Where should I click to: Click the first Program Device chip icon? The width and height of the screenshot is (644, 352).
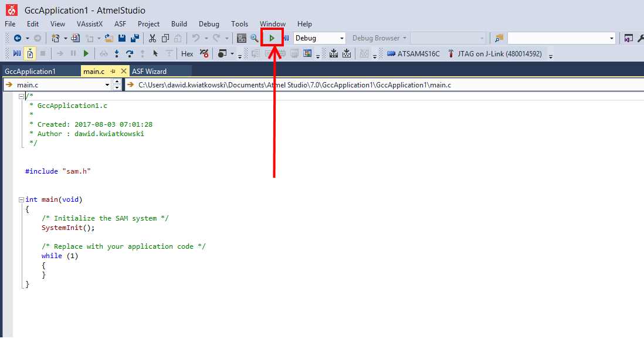tap(334, 54)
